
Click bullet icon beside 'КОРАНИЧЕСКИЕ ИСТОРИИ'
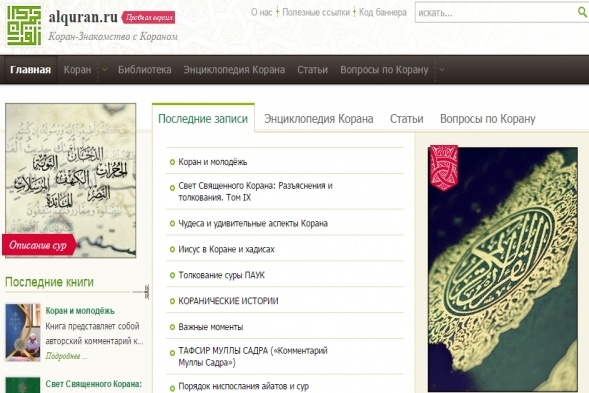coord(172,301)
